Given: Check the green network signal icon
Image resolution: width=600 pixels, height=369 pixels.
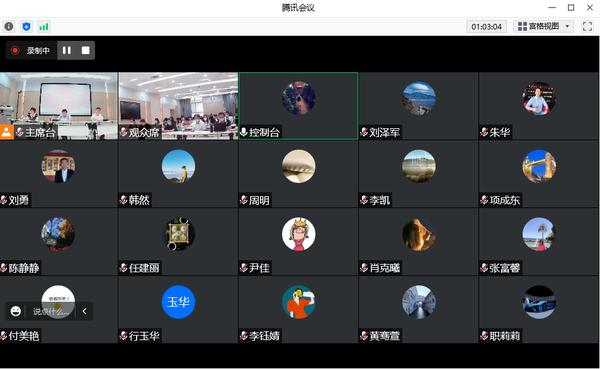Looking at the screenshot, I should click(x=44, y=26).
